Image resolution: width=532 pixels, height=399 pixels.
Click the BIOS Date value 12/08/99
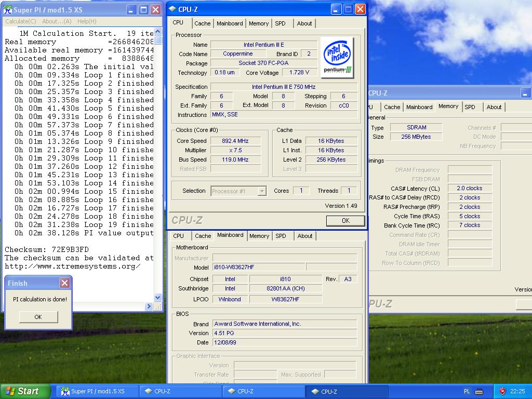(x=285, y=342)
